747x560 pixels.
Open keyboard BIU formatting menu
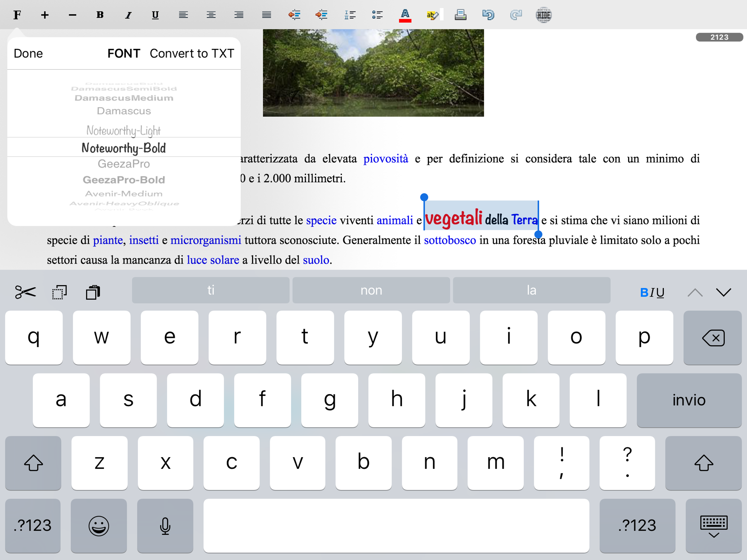pyautogui.click(x=652, y=292)
